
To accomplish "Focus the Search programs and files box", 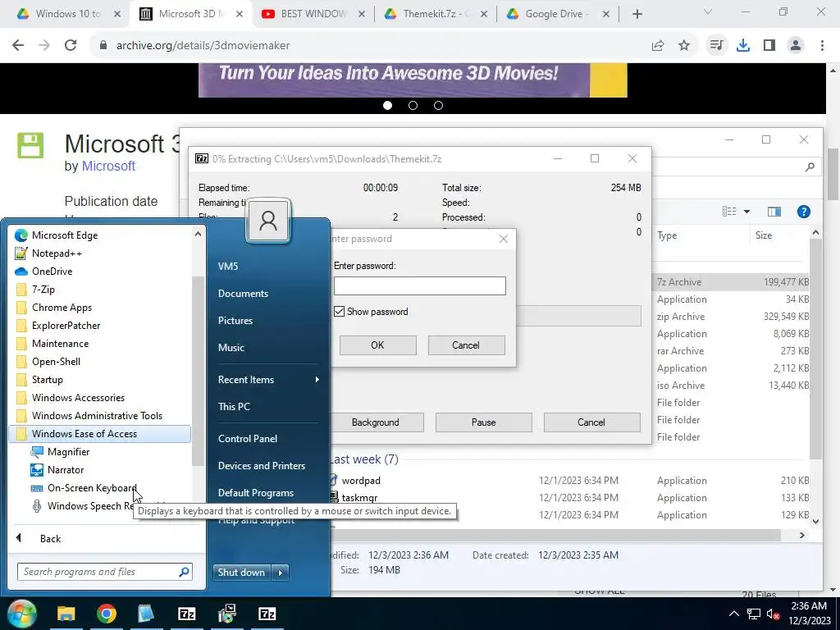I will (x=99, y=572).
